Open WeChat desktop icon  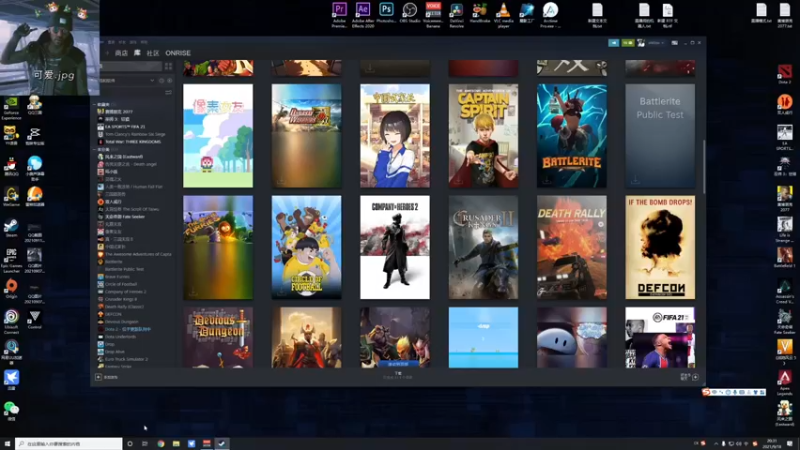(x=11, y=411)
